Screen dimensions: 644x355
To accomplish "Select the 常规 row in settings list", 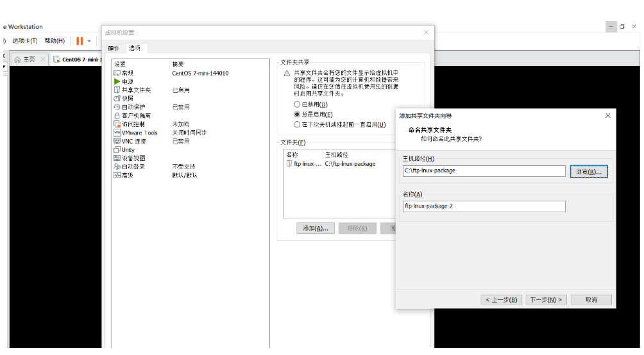I will click(x=190, y=73).
